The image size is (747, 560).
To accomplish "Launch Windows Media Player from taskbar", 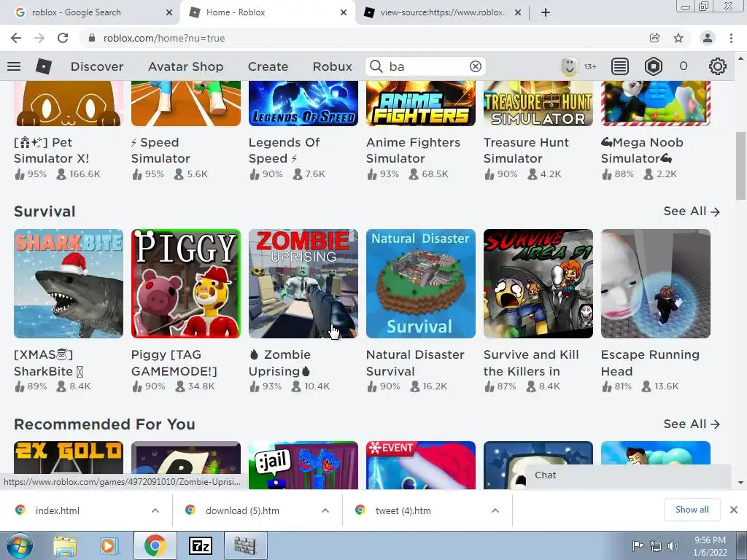I will coord(109,545).
